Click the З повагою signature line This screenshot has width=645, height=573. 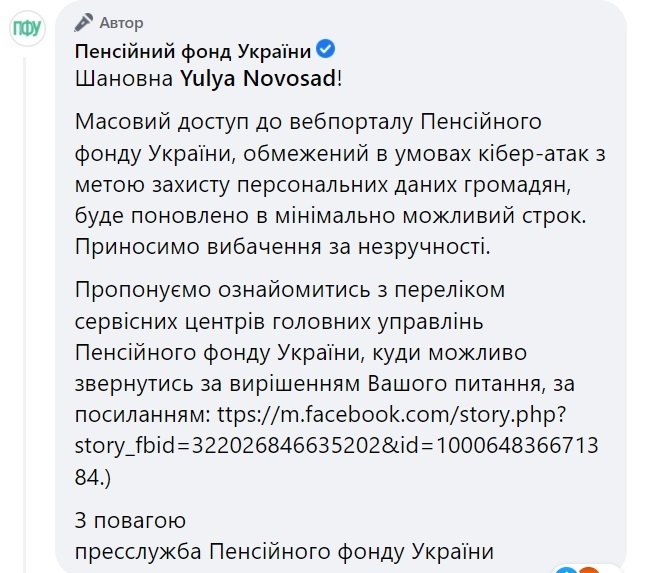point(130,520)
